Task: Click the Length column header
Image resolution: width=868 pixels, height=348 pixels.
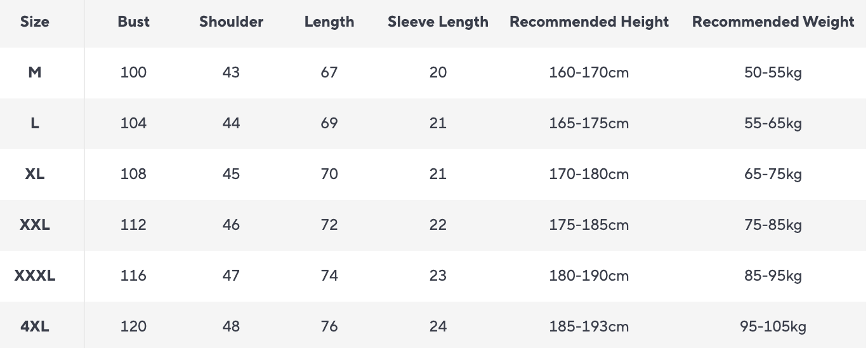Action: 329,22
